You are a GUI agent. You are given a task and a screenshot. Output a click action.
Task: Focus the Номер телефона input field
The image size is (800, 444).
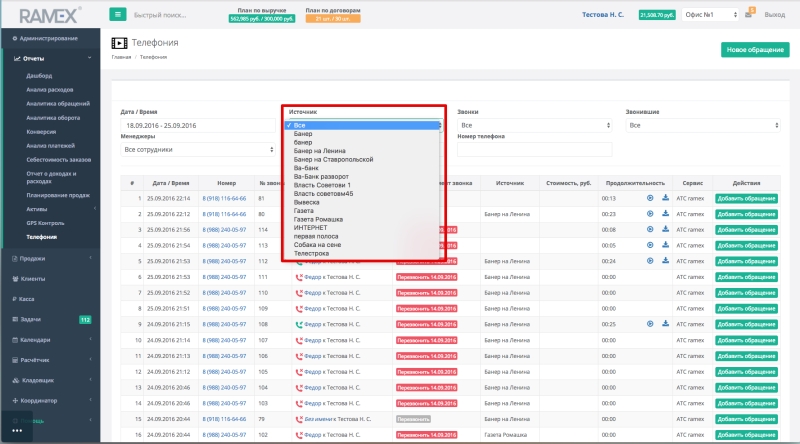[x=534, y=150]
